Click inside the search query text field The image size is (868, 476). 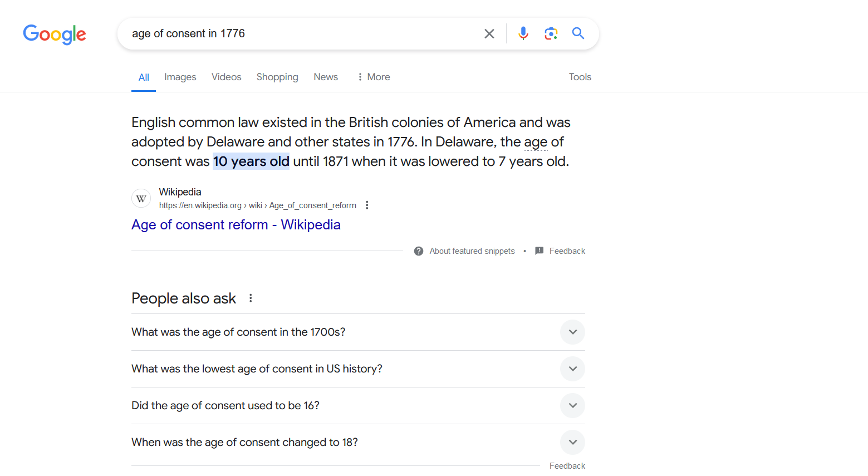click(301, 33)
